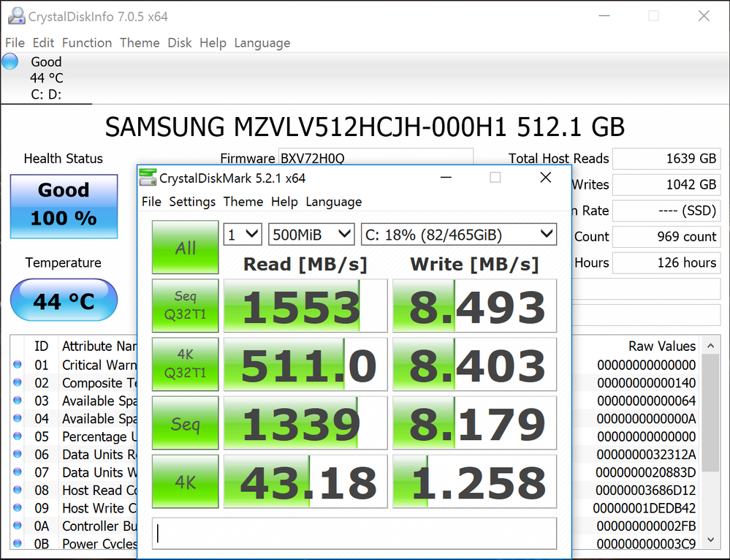Maximize the CrystalDiskMark window
This screenshot has width=730, height=560.
click(495, 178)
